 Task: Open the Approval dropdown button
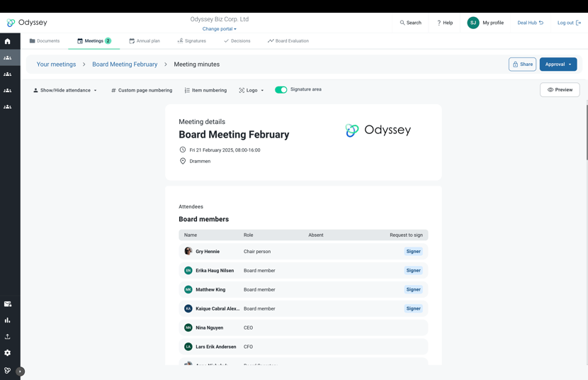[x=558, y=64]
